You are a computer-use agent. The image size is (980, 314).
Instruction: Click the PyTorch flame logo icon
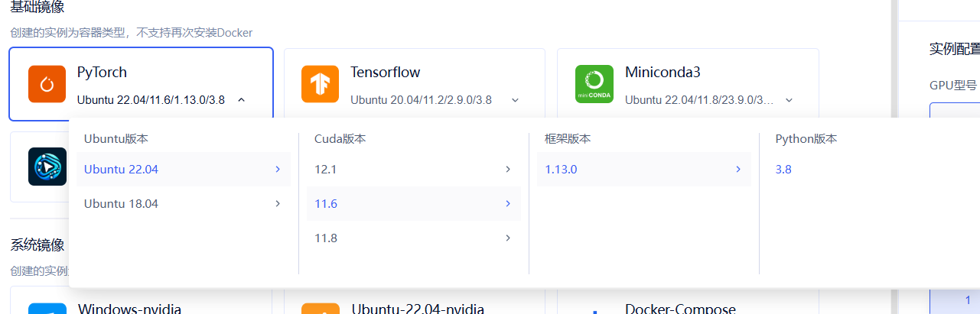tap(47, 84)
